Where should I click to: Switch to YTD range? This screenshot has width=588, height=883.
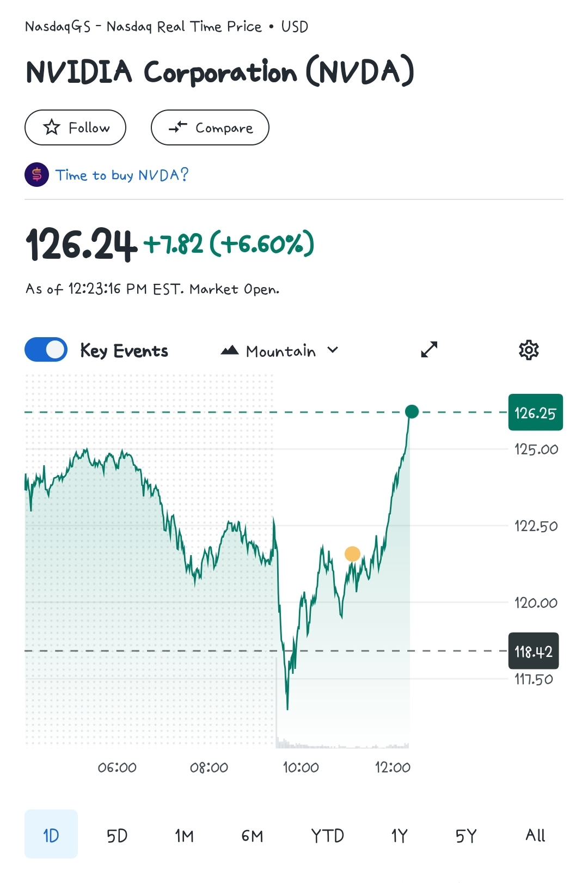tap(327, 835)
